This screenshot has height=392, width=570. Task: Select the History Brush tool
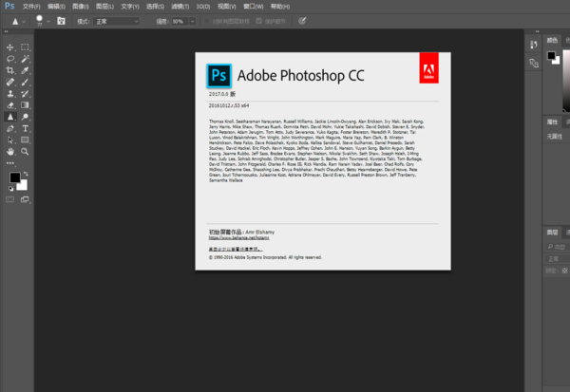pyautogui.click(x=25, y=94)
